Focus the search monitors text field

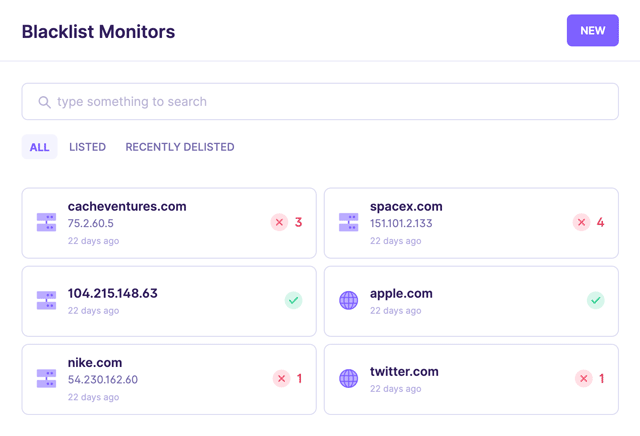[x=330, y=102]
